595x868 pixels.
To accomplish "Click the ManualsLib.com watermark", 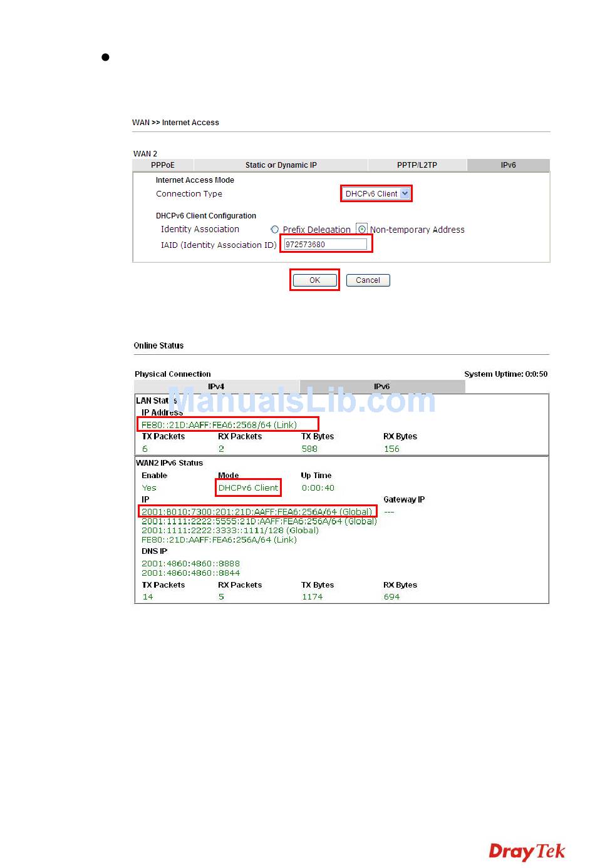I will pos(301,401).
